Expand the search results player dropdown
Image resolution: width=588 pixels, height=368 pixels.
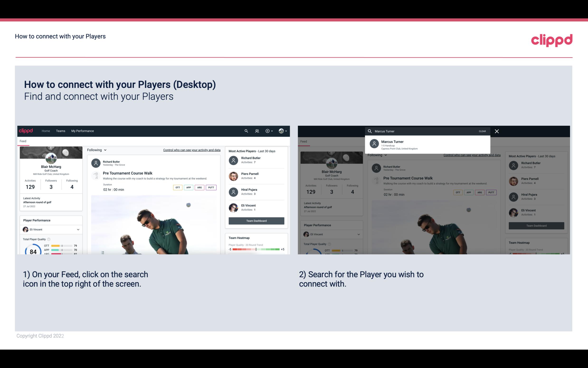(x=427, y=145)
